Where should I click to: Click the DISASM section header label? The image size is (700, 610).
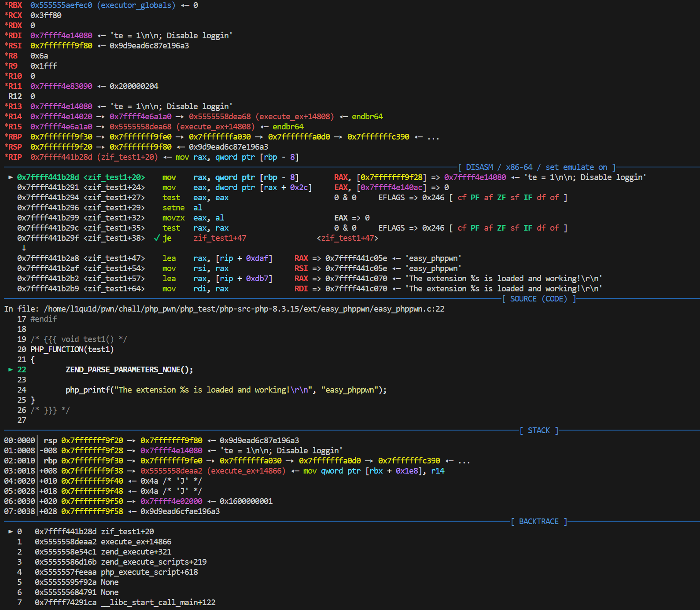pyautogui.click(x=537, y=167)
